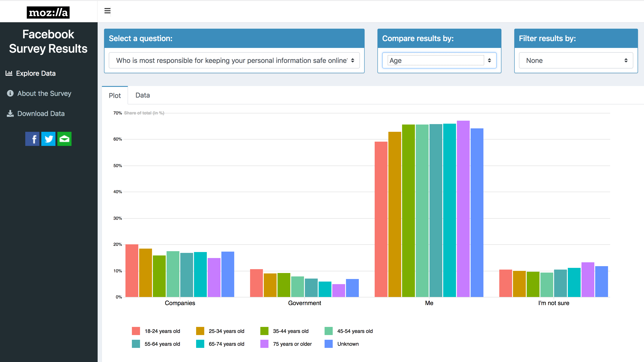Click the About the Survey info icon

10,93
